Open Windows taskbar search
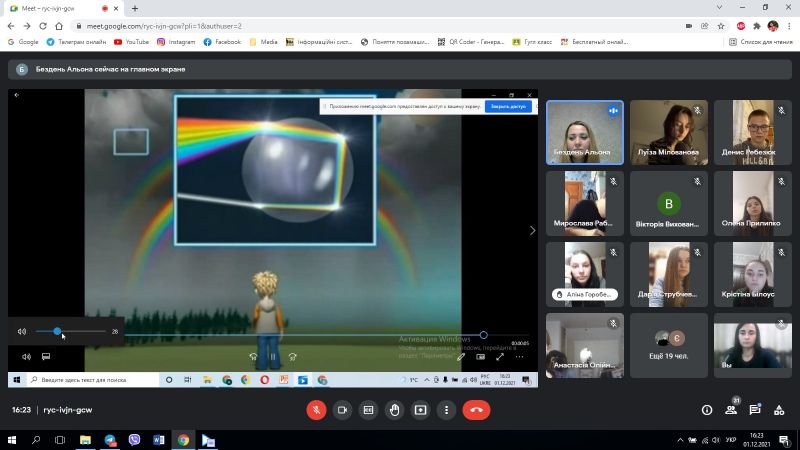The image size is (800, 450). pos(36,440)
